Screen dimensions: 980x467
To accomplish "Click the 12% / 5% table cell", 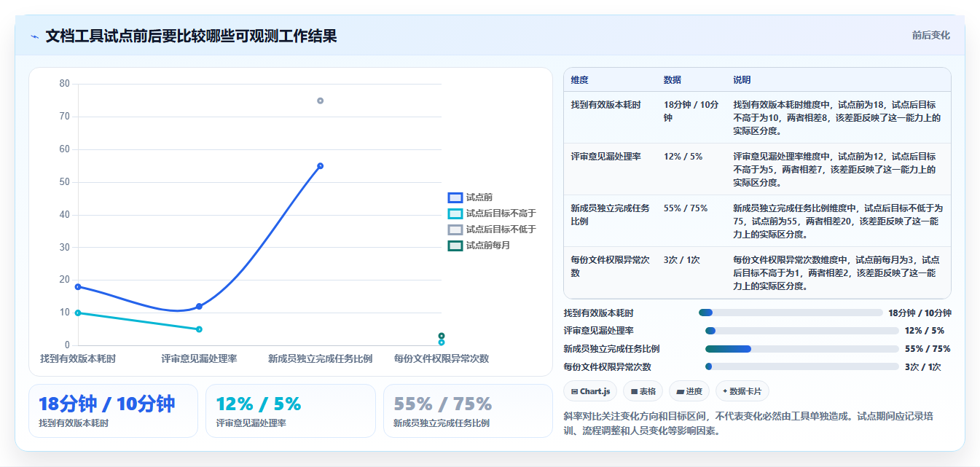I will pos(683,157).
